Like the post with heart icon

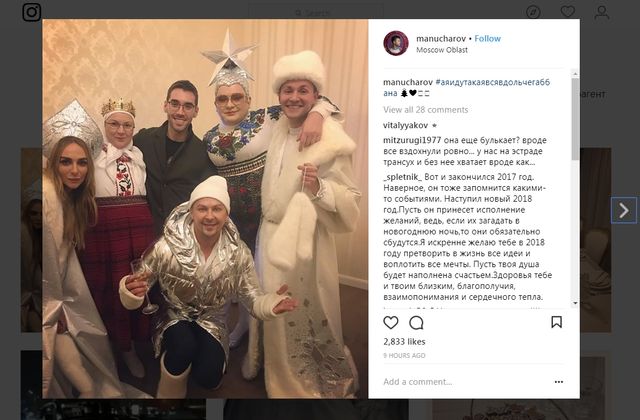[391, 322]
